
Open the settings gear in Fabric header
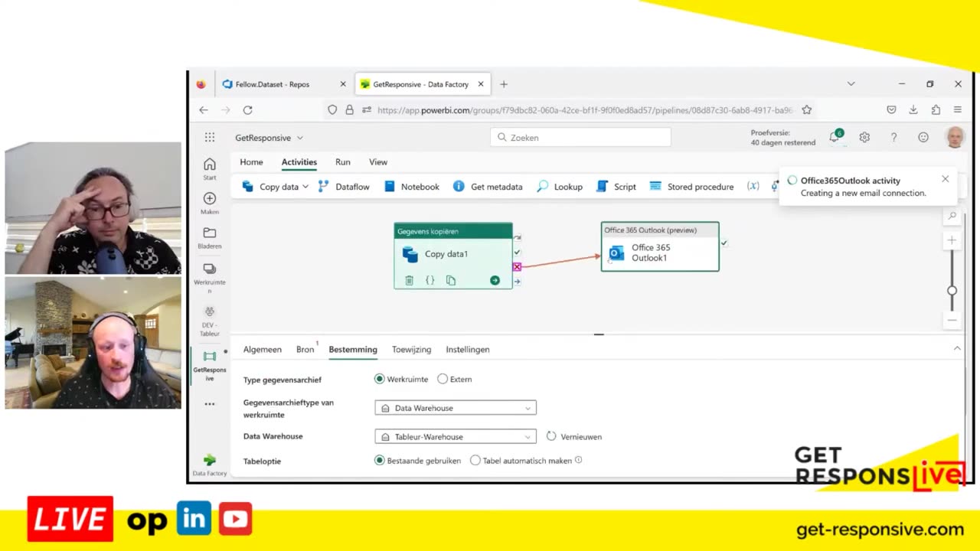tap(864, 138)
